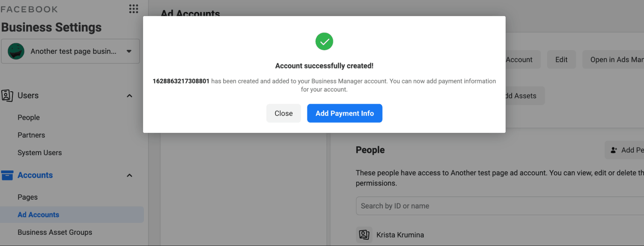Screen dimensions: 644x246
Task: Open the nine-dot apps grid icon
Action: [x=134, y=9]
